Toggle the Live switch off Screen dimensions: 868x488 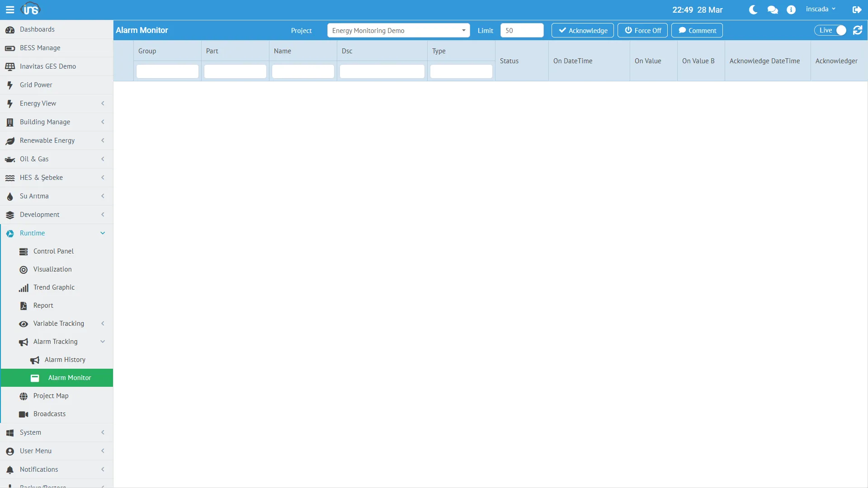click(830, 30)
